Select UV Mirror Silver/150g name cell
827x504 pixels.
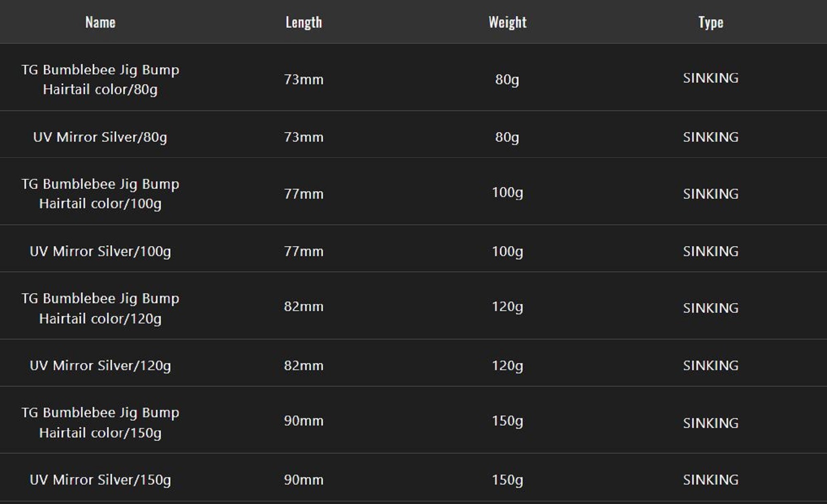coord(100,480)
